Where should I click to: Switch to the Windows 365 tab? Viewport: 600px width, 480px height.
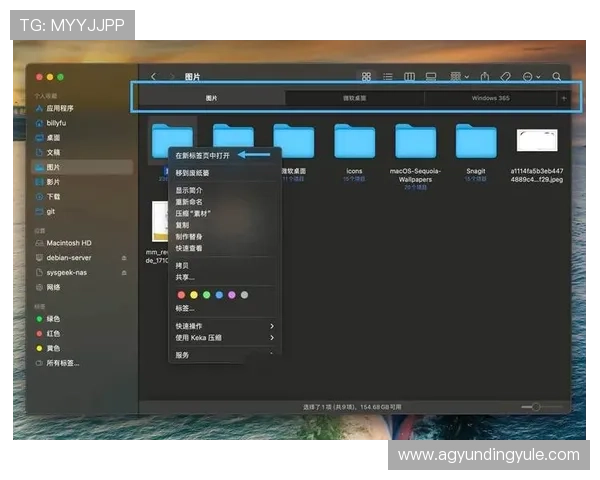click(490, 99)
